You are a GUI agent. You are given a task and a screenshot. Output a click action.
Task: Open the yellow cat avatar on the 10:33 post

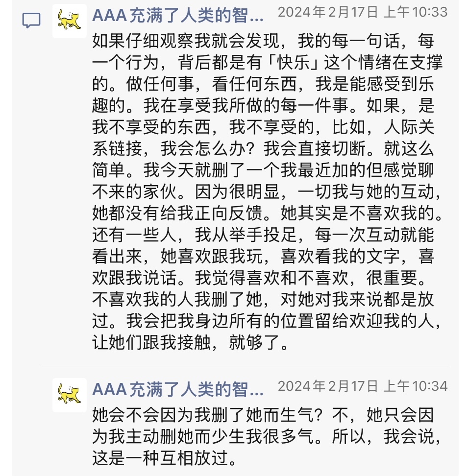[69, 21]
